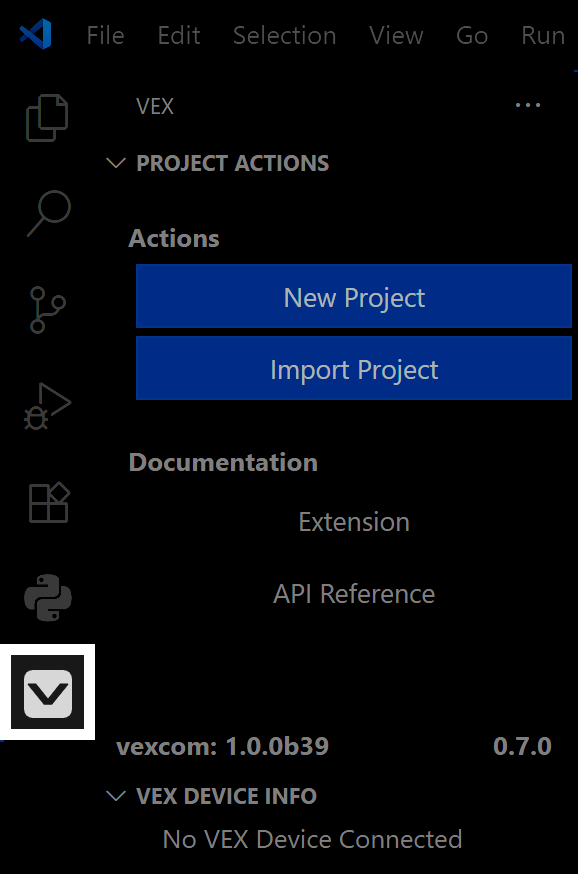Image resolution: width=578 pixels, height=874 pixels.
Task: Select the Run and Debug icon
Action: click(46, 405)
